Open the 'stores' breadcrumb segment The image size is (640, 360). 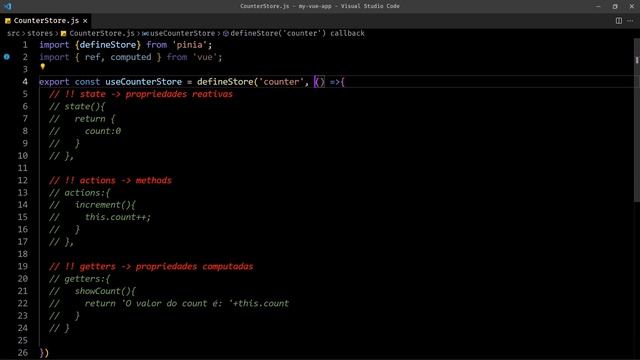pyautogui.click(x=40, y=33)
